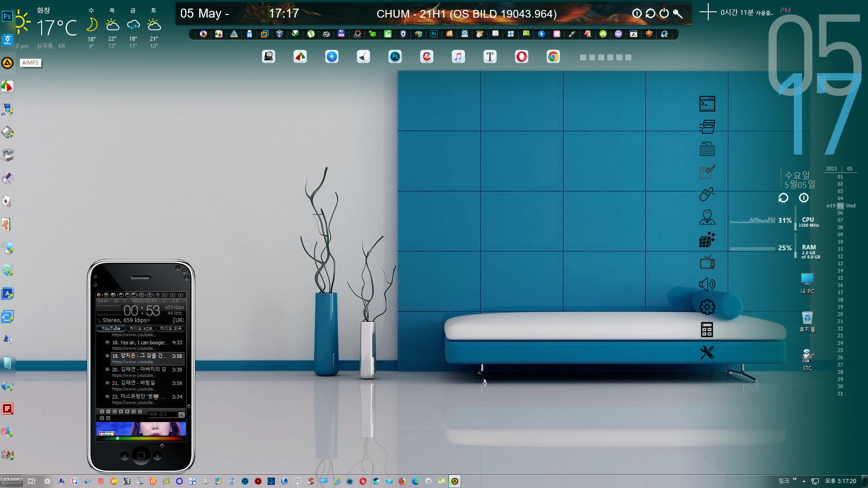Click the restart arrow icon in top header bar
Image resolution: width=868 pixels, height=488 pixels.
coord(650,14)
